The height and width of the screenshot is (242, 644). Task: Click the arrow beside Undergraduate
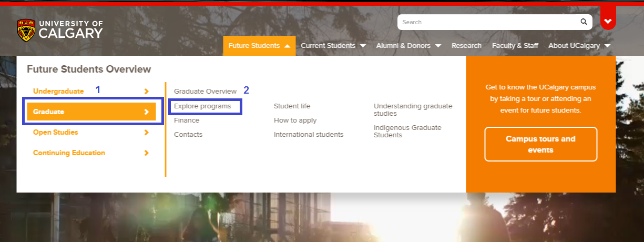(x=147, y=92)
